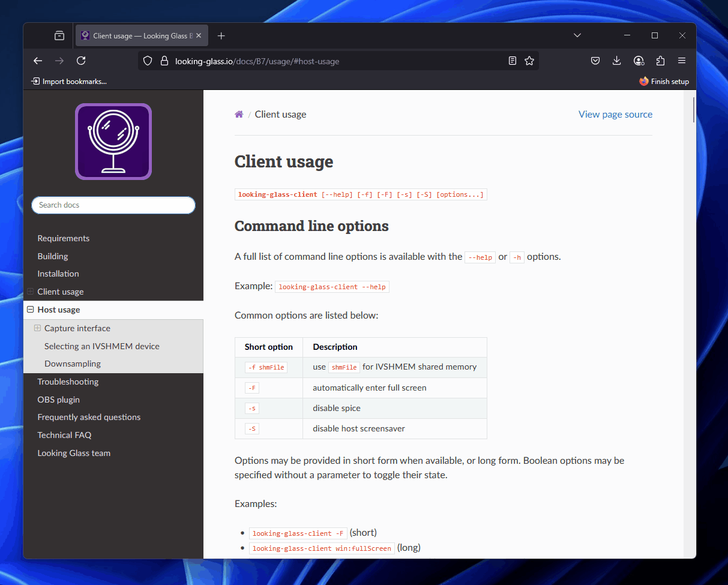Viewport: 728px width, 585px height.
Task: Open the Firefox account icon
Action: tap(639, 61)
